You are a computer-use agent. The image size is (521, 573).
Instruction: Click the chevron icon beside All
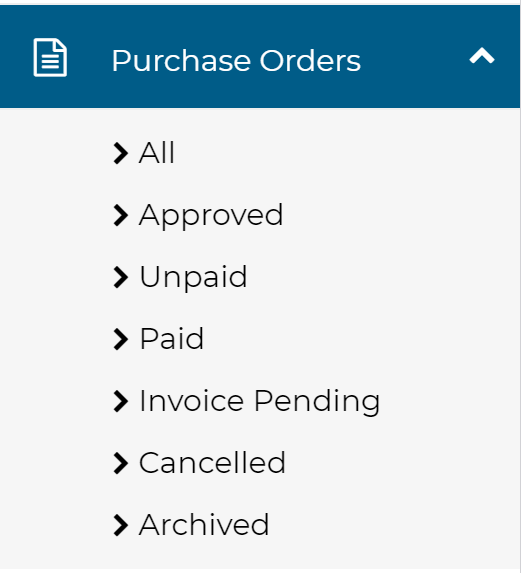[x=121, y=153]
